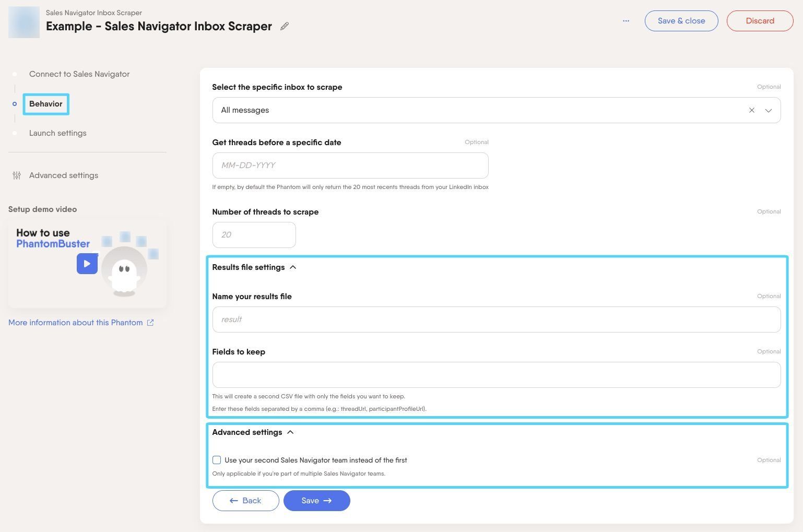Open the inbox selection dropdown arrow
Image resolution: width=803 pixels, height=532 pixels.
[769, 110]
